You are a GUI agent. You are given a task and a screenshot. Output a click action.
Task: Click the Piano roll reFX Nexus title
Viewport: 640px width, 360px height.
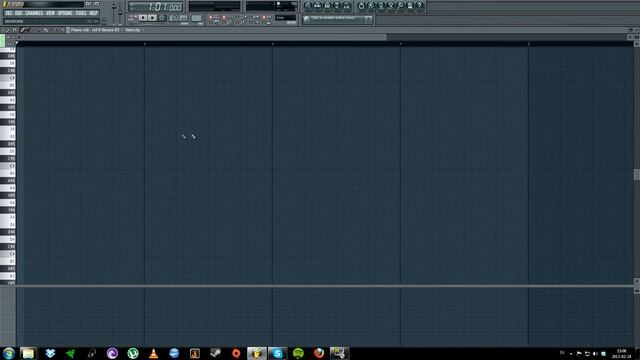pos(95,30)
